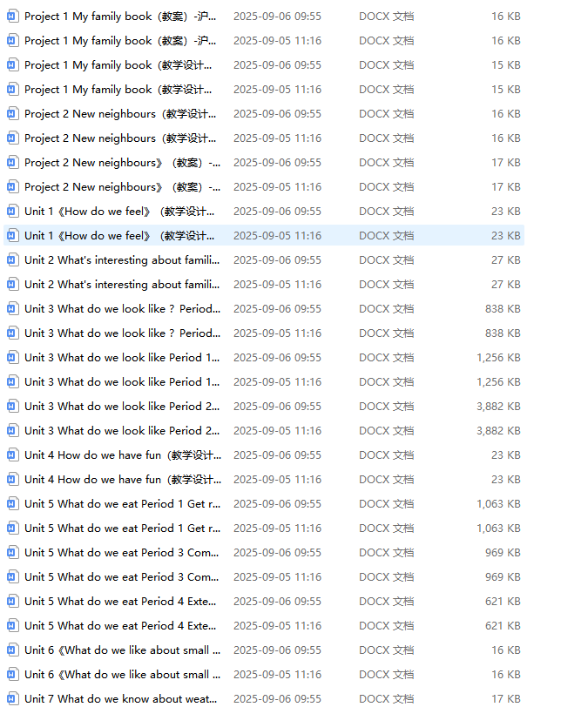Click DOCX 文档 type of Unit 4 file dated 2025-09-06
Image resolution: width=588 pixels, height=707 pixels.
pos(386,455)
